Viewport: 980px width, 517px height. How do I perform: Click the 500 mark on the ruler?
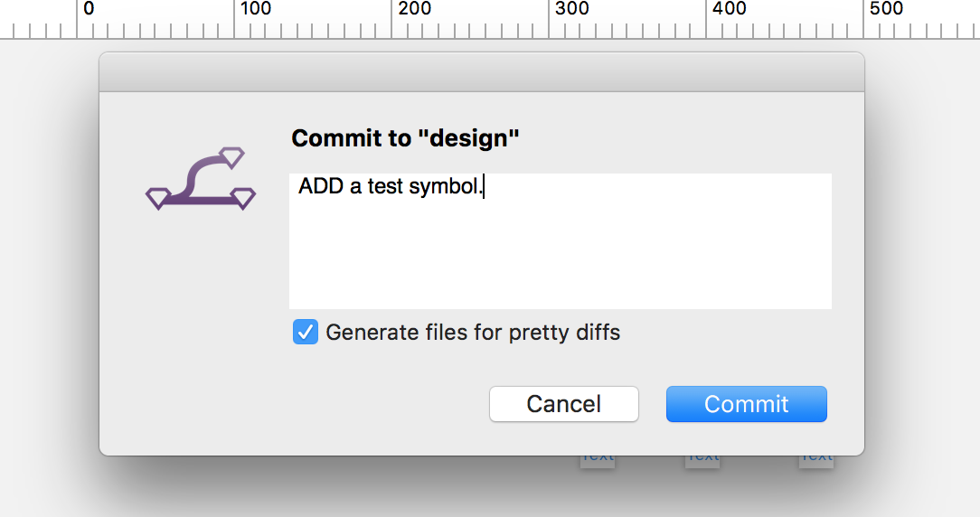886,9
